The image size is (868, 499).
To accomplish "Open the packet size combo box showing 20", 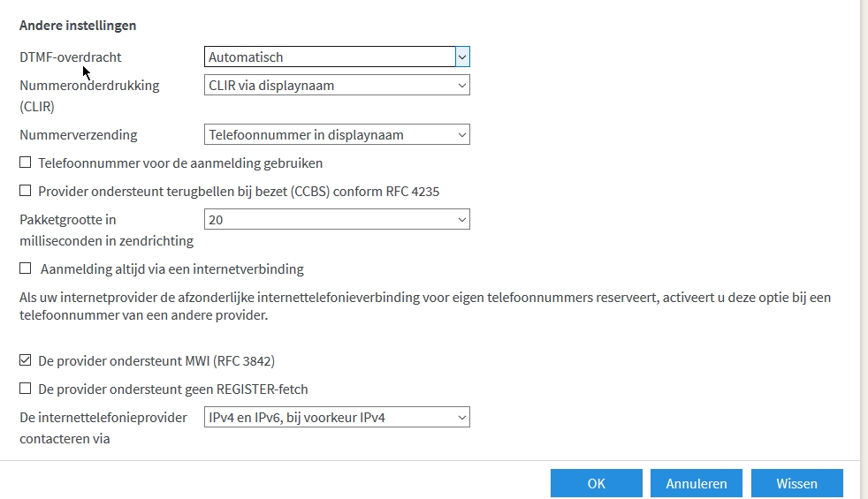I will (x=331, y=220).
